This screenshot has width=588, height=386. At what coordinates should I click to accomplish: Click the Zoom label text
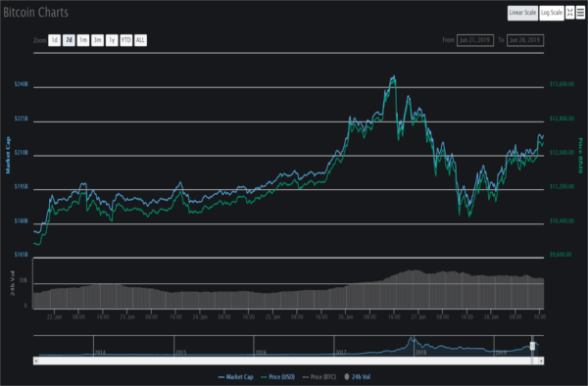pos(39,40)
